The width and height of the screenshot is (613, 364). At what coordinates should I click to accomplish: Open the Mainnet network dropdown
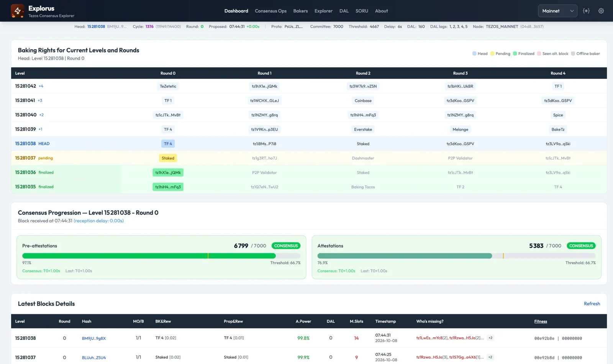(557, 11)
